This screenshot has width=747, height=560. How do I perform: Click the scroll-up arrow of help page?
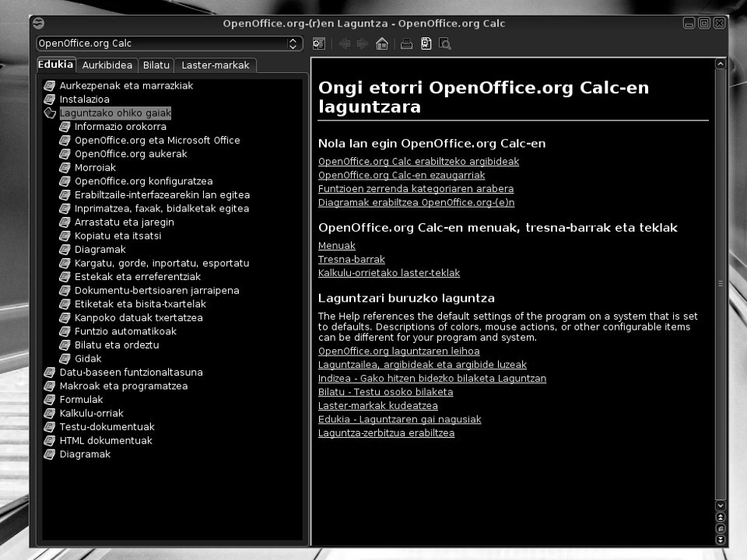point(721,64)
